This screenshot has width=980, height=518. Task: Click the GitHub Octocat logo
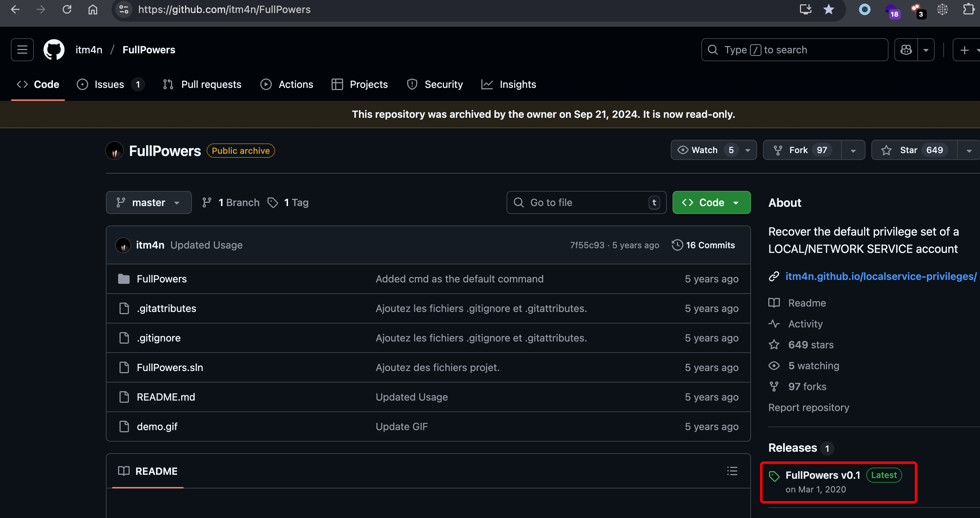coord(54,50)
